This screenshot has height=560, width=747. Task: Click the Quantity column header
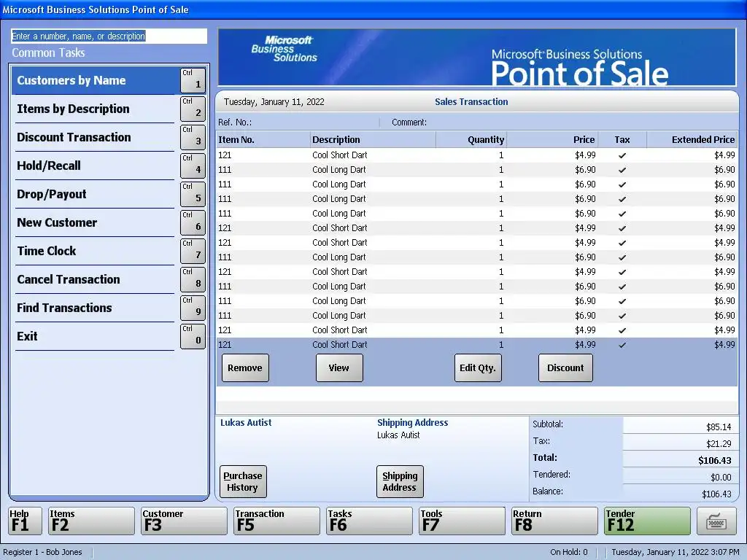click(471, 139)
